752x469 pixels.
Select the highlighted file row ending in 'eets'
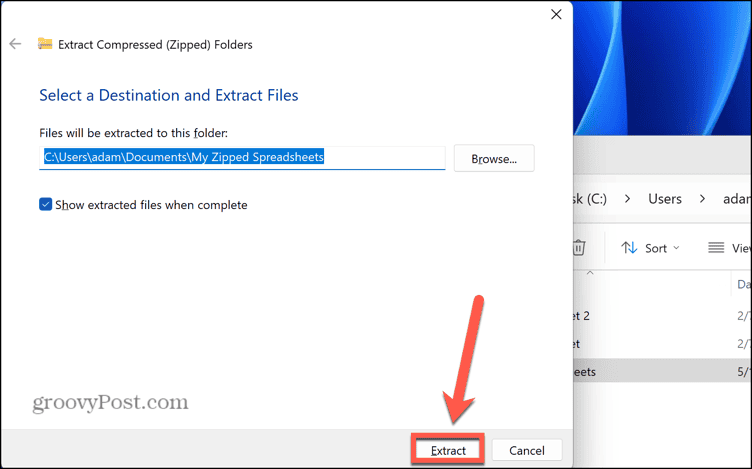click(662, 372)
